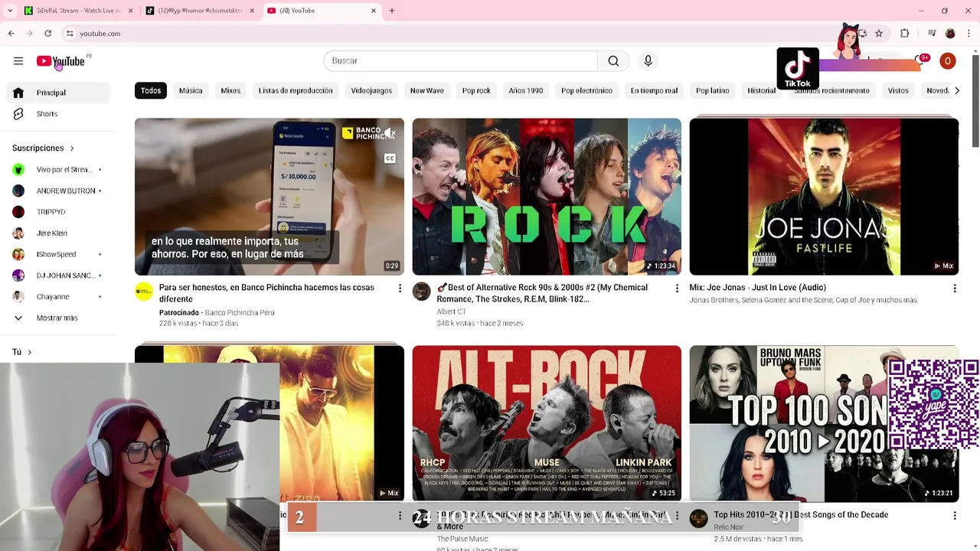Viewport: 980px width, 551px height.
Task: Expand the Suscripciones section arrow
Action: [72, 148]
